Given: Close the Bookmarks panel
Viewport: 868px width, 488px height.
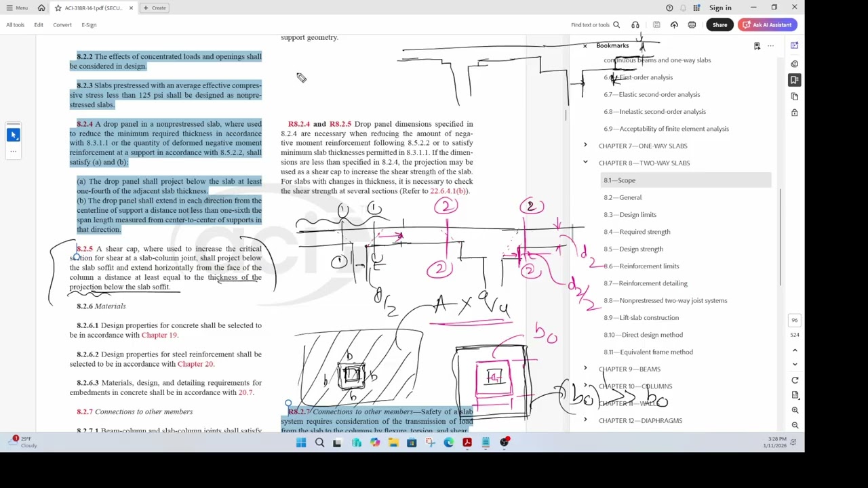Looking at the screenshot, I should (x=585, y=45).
